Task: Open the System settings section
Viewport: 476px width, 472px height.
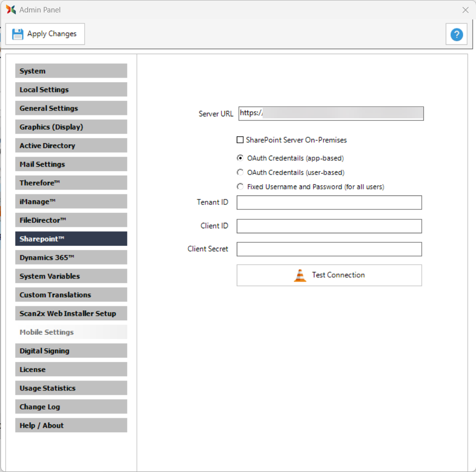Action: [71, 71]
